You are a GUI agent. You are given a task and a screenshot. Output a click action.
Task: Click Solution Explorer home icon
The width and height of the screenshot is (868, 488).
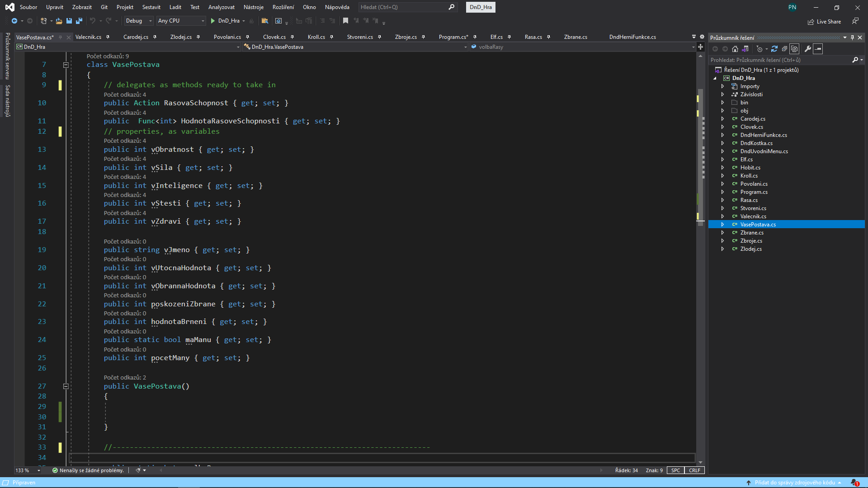pyautogui.click(x=735, y=49)
